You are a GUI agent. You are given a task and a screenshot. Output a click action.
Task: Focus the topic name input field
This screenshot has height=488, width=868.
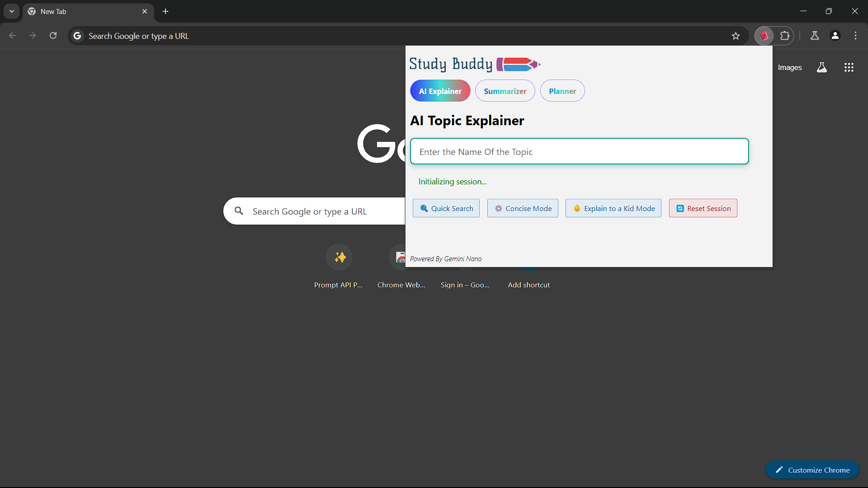tap(579, 151)
